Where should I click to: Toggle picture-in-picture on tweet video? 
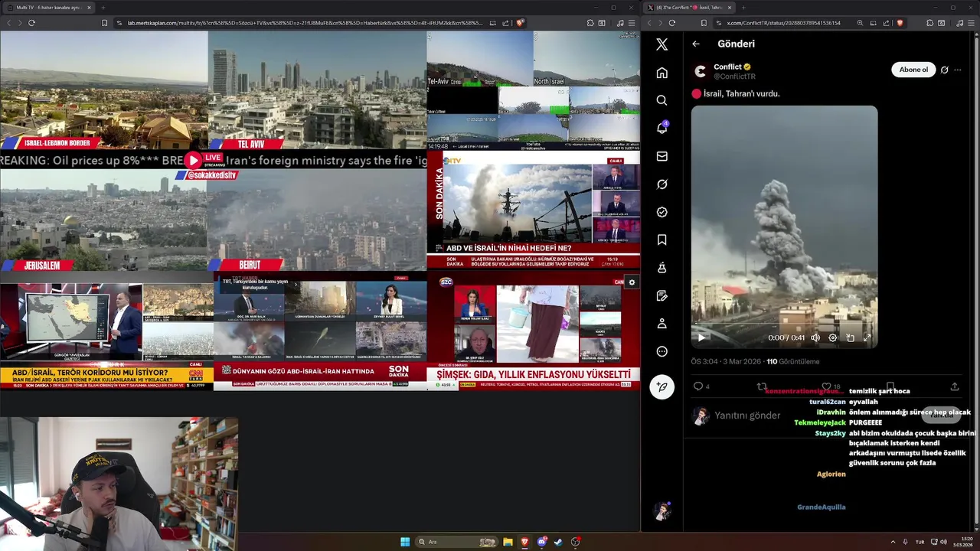[x=850, y=337]
